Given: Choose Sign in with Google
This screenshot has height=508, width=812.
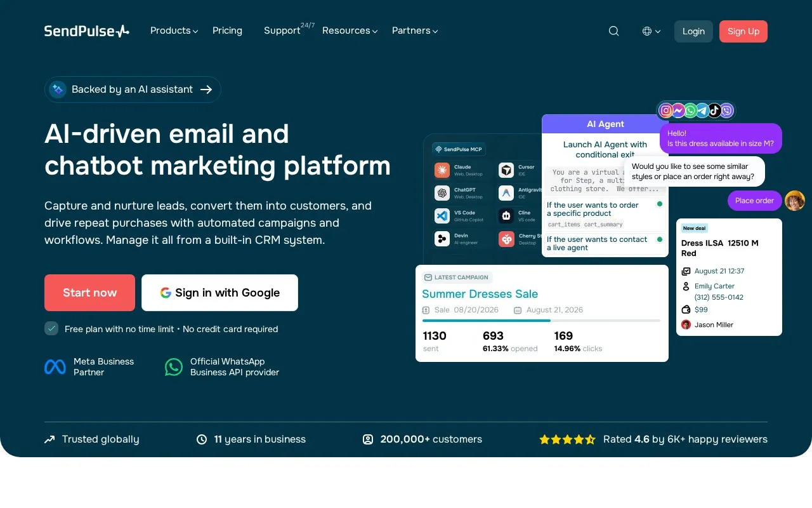Looking at the screenshot, I should click(x=219, y=293).
